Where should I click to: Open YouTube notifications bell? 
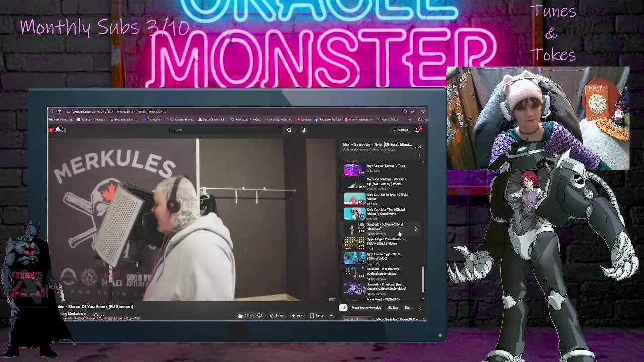click(418, 130)
